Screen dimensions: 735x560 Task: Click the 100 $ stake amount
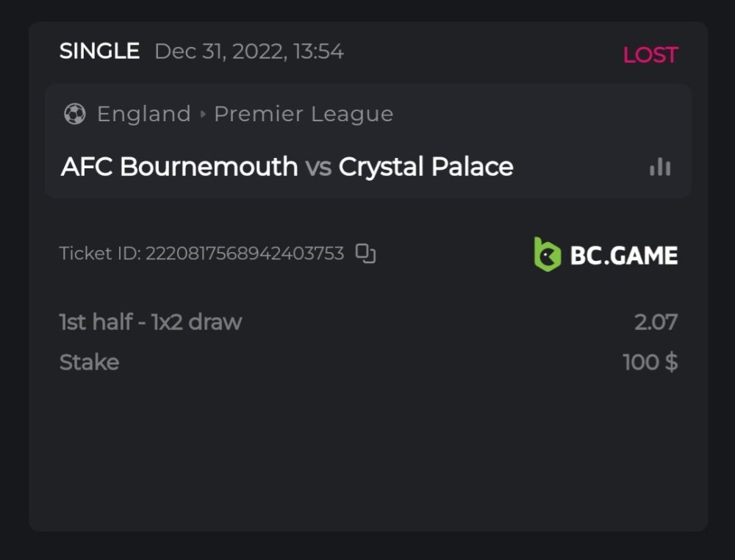pos(650,362)
